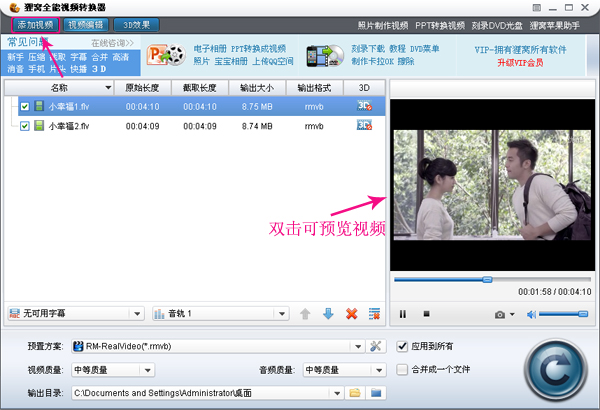
Task: Click the video preview image
Action: tap(492, 185)
